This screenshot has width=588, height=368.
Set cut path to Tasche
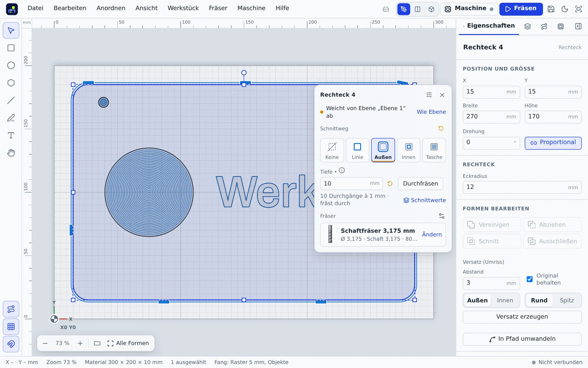pyautogui.click(x=434, y=150)
